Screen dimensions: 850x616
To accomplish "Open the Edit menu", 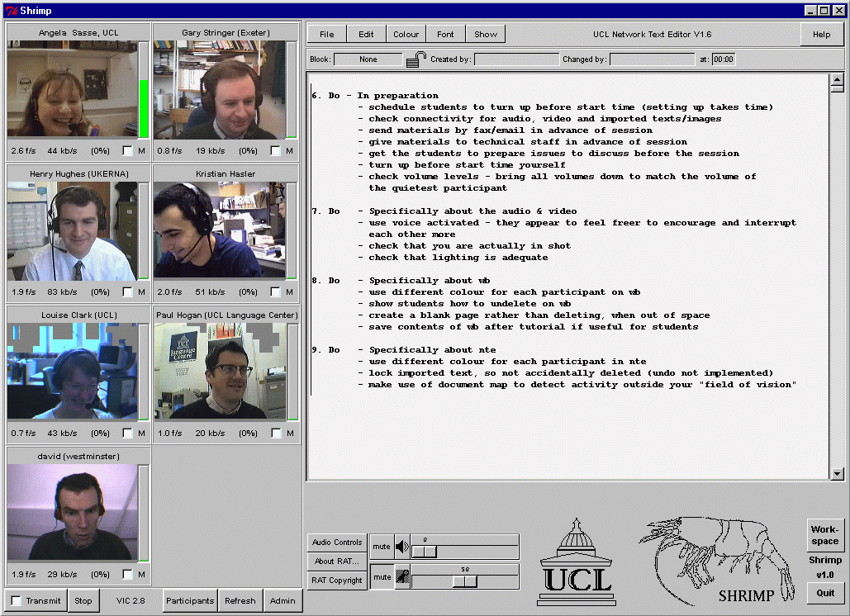I will (x=366, y=34).
